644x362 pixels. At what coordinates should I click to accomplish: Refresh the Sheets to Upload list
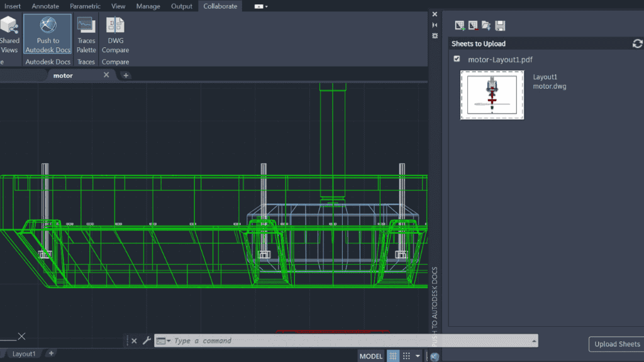tap(637, 43)
